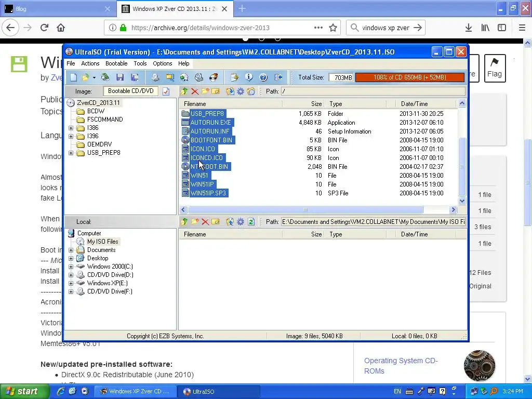This screenshot has height=399, width=532.
Task: Click the Add Files icon in main toolbar
Action: pos(234,77)
